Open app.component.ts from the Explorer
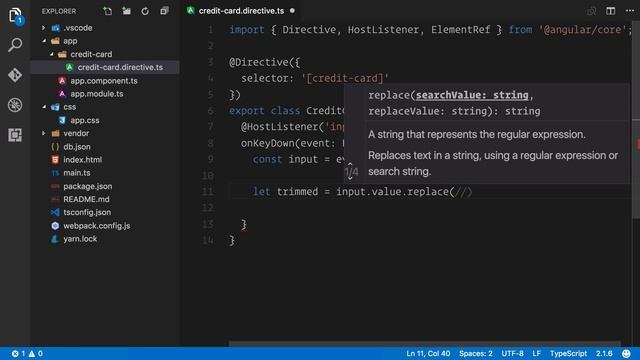The height and width of the screenshot is (360, 640). coord(105,81)
